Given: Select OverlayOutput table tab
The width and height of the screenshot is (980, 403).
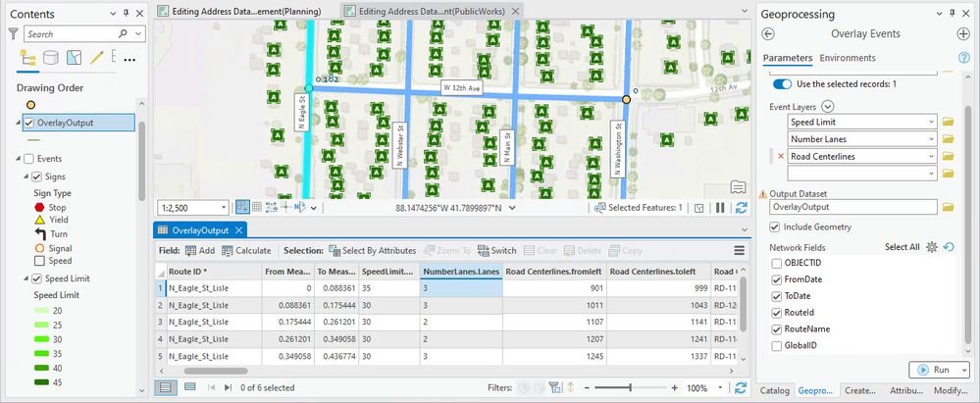Looking at the screenshot, I should click(x=200, y=229).
